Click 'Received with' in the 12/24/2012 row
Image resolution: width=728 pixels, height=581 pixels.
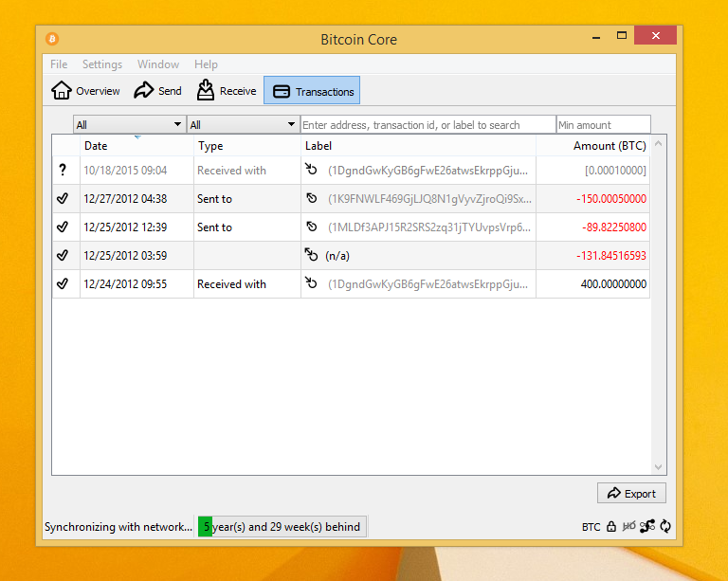(x=231, y=283)
